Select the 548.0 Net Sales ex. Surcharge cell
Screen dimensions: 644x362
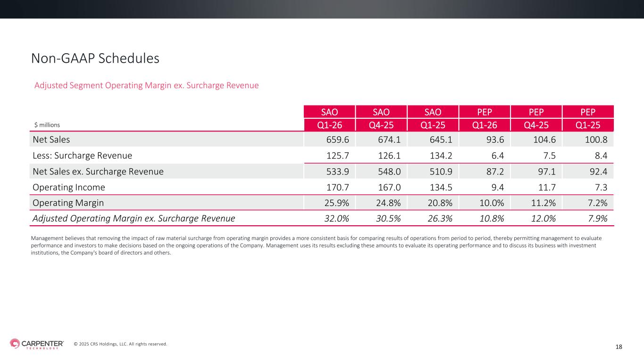tap(389, 172)
